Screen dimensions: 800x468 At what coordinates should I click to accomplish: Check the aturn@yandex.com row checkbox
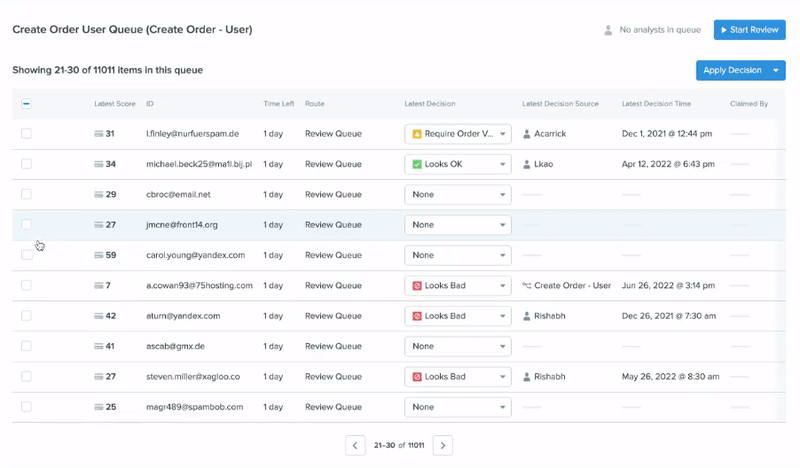click(x=27, y=316)
